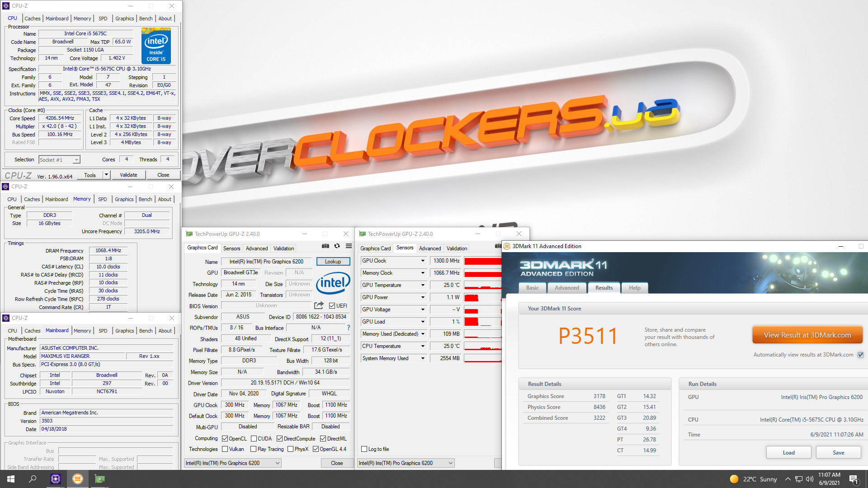Image resolution: width=868 pixels, height=488 pixels.
Task: Open Validation tab in GPU-Z Sensors window
Action: point(457,249)
